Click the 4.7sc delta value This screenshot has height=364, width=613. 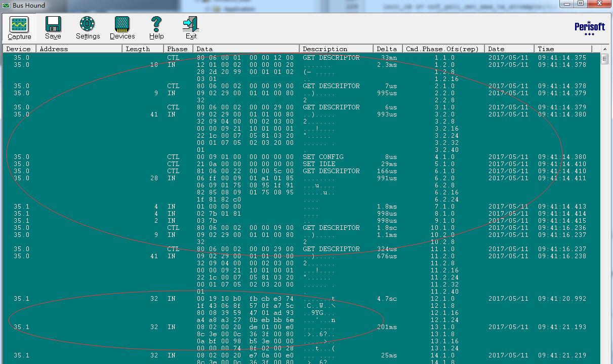point(387,299)
